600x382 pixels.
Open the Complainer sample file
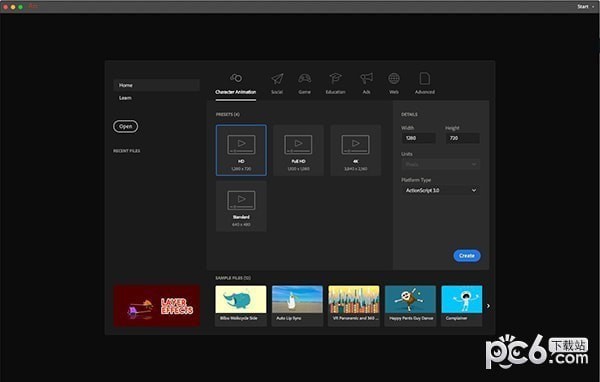[462, 305]
